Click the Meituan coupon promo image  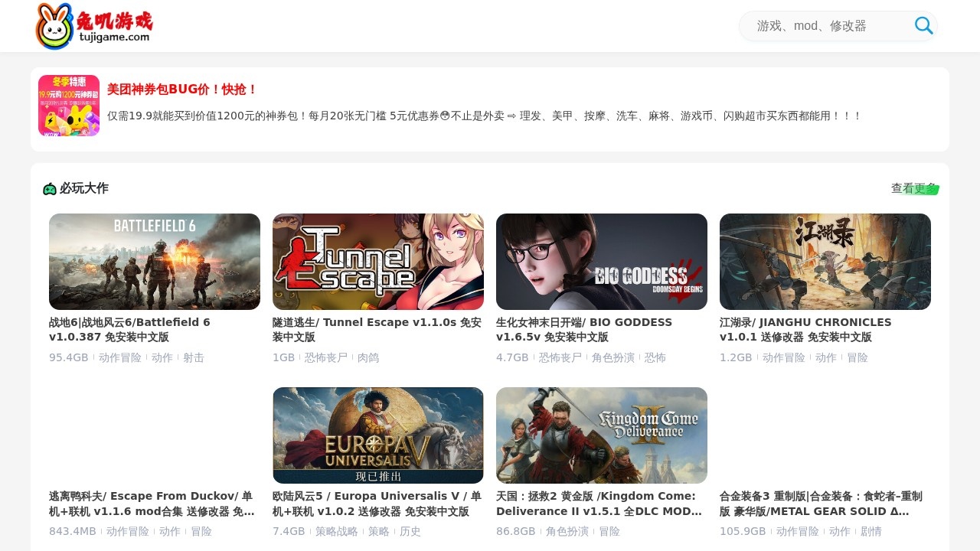pos(69,106)
